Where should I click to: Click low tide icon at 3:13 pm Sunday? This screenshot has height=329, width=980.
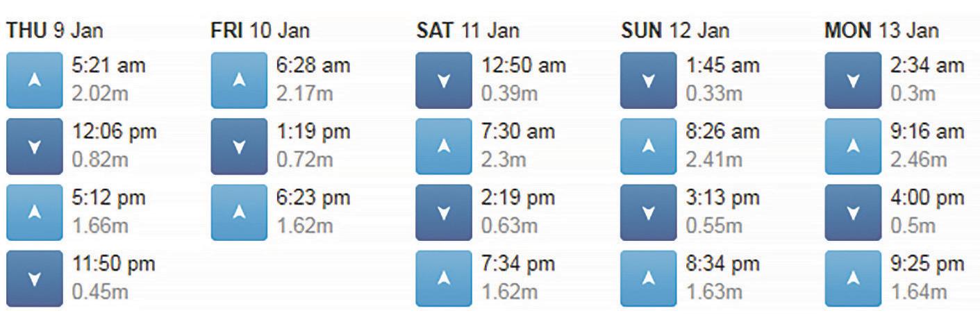648,212
